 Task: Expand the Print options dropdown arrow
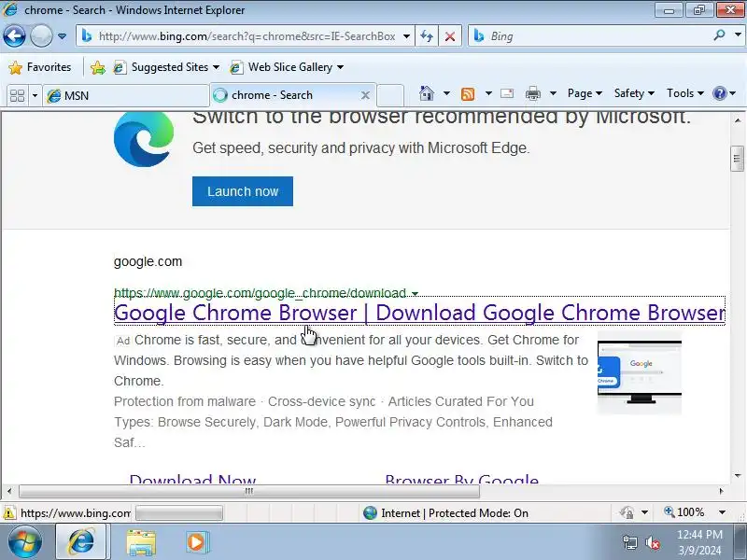(553, 93)
